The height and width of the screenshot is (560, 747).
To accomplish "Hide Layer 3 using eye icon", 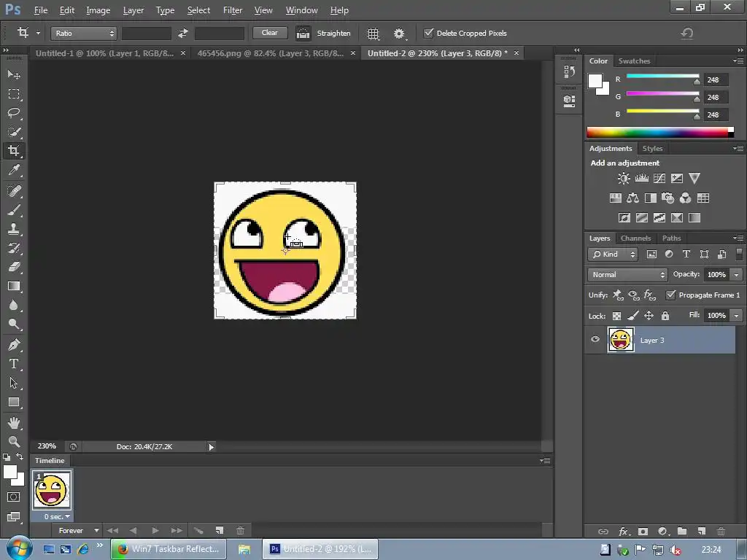I will click(595, 340).
